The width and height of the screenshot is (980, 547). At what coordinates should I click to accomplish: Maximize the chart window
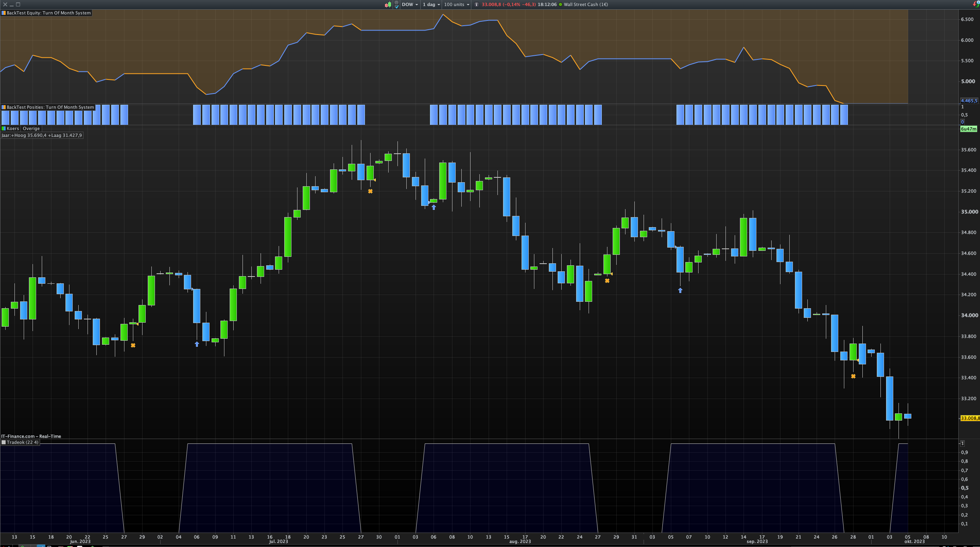coord(18,4)
